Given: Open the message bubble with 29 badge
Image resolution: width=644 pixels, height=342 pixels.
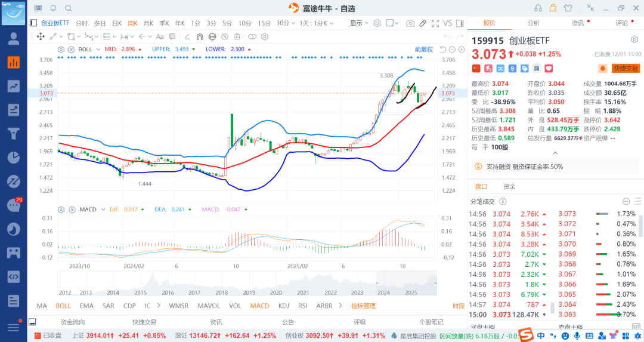Looking at the screenshot, I should 14,205.
